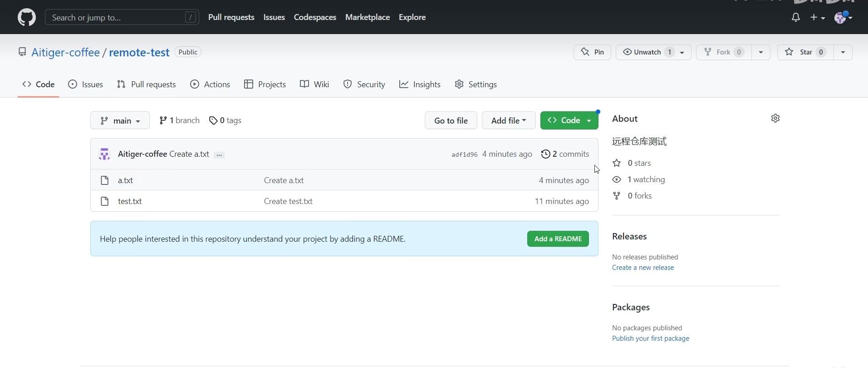Click Create a new release link
The height and width of the screenshot is (368, 868).
coord(642,268)
